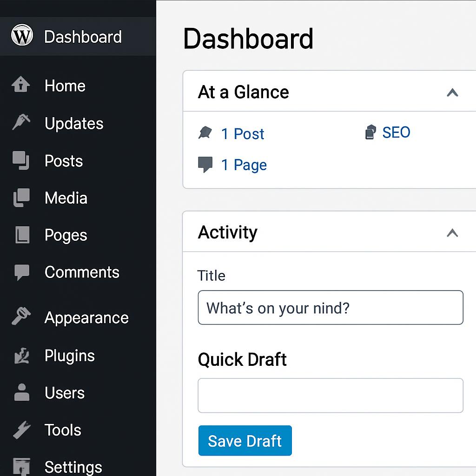Click the Posts icon in sidebar
This screenshot has height=476, width=476.
tap(21, 160)
